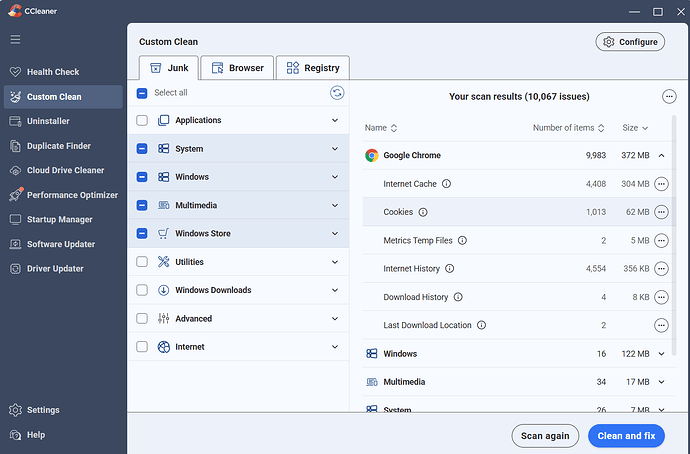
Task: Expand the System category chevron
Action: 335,149
